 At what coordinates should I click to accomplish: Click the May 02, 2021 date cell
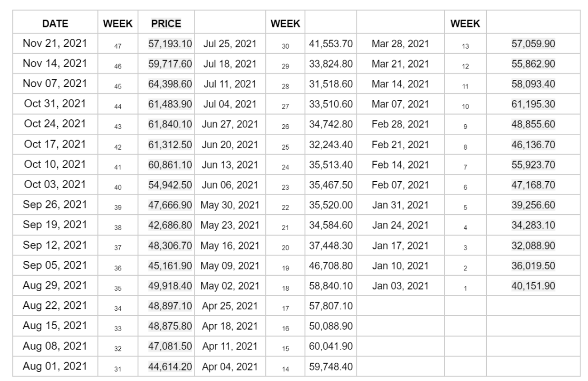click(229, 286)
